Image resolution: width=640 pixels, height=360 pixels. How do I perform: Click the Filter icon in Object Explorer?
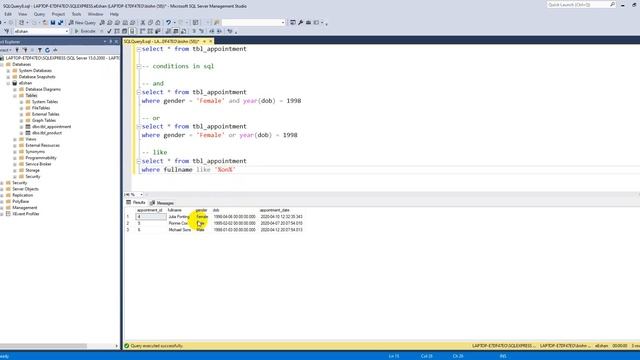(x=40, y=50)
